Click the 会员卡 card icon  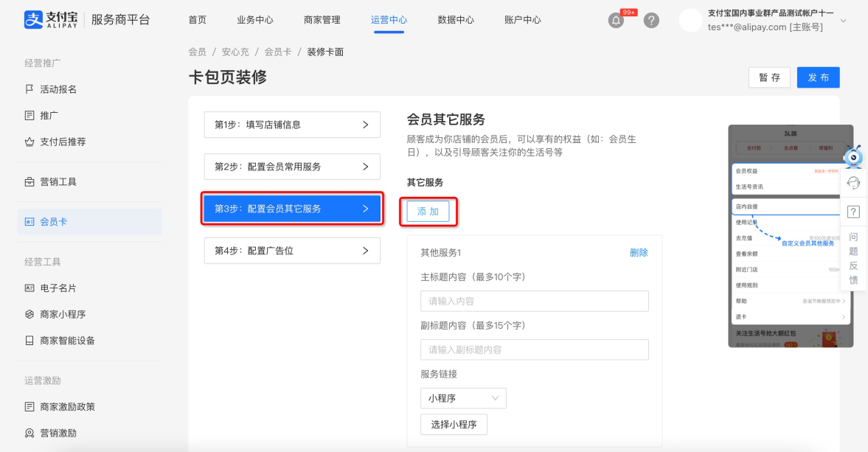click(x=29, y=221)
